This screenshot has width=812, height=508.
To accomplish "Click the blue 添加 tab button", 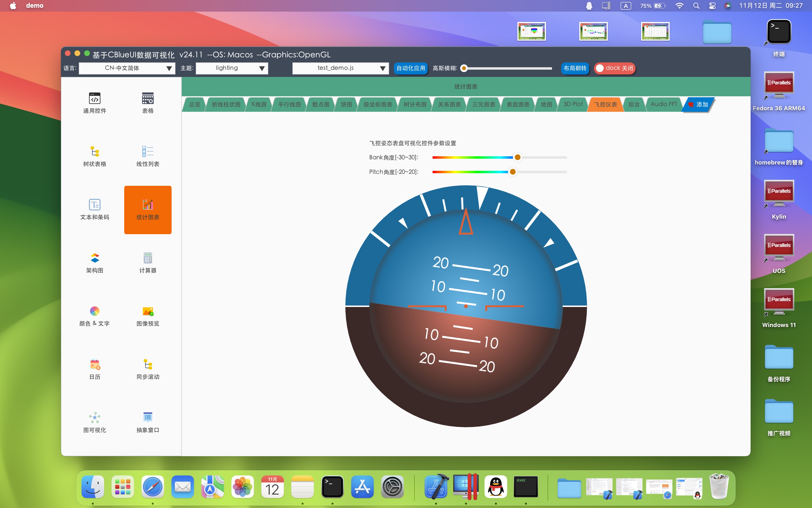I will tap(698, 105).
